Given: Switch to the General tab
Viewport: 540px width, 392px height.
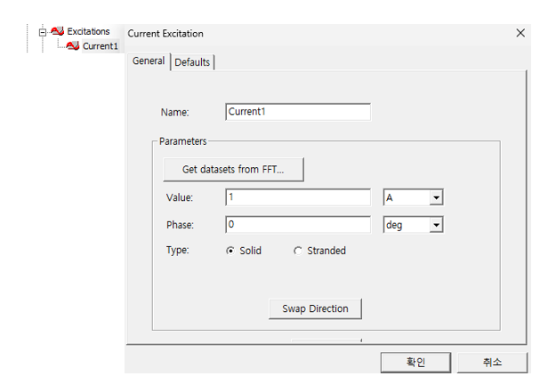Looking at the screenshot, I should [149, 61].
